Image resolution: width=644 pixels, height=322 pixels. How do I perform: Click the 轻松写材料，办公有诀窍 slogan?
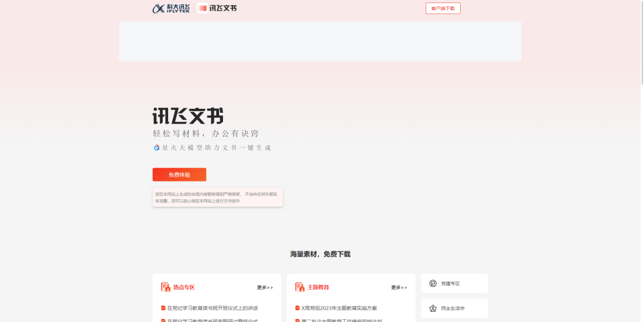click(x=205, y=133)
